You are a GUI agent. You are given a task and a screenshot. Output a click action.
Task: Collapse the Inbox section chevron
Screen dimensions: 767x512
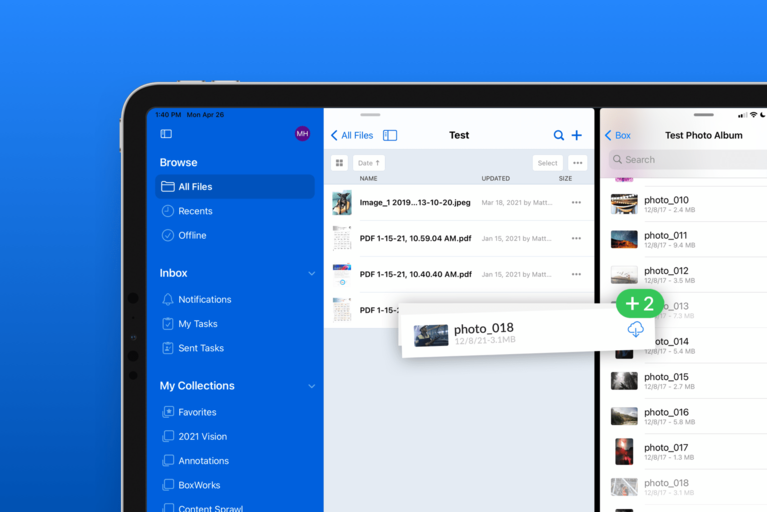[312, 273]
